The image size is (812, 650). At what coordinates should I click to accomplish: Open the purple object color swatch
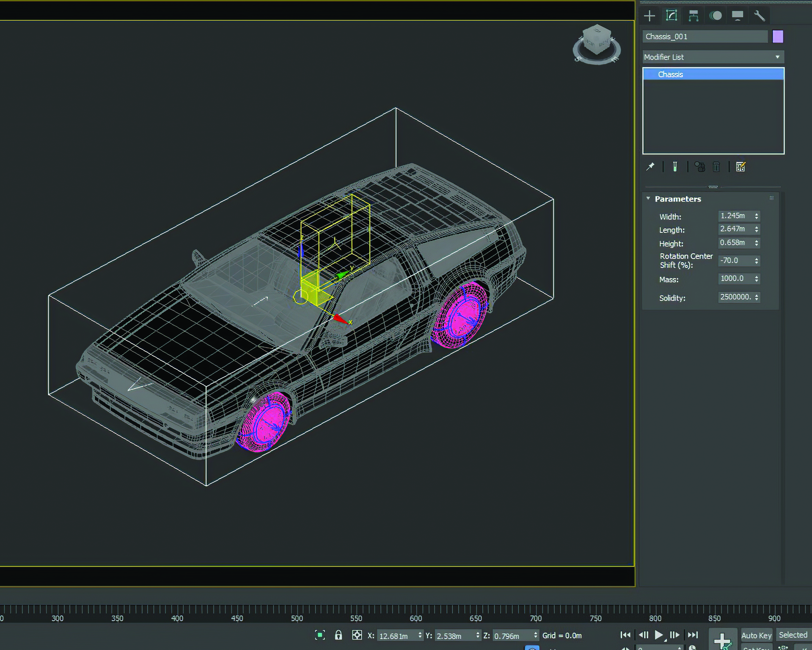(778, 36)
